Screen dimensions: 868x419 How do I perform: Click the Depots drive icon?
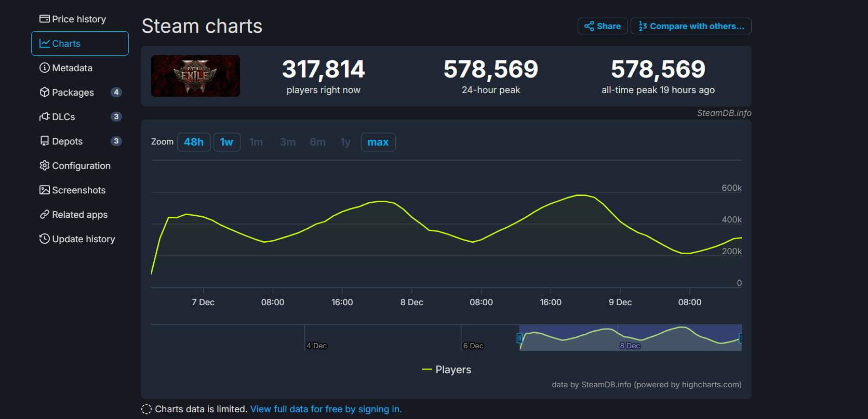45,141
